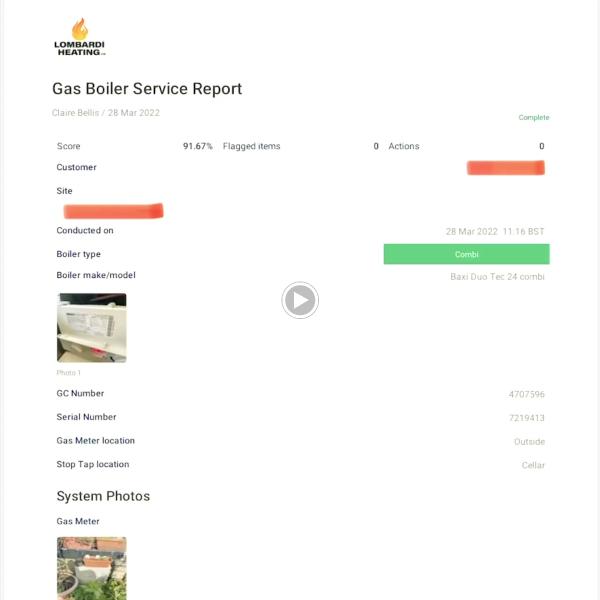
Task: Click the Gas Boiler Service Report title
Action: (147, 89)
